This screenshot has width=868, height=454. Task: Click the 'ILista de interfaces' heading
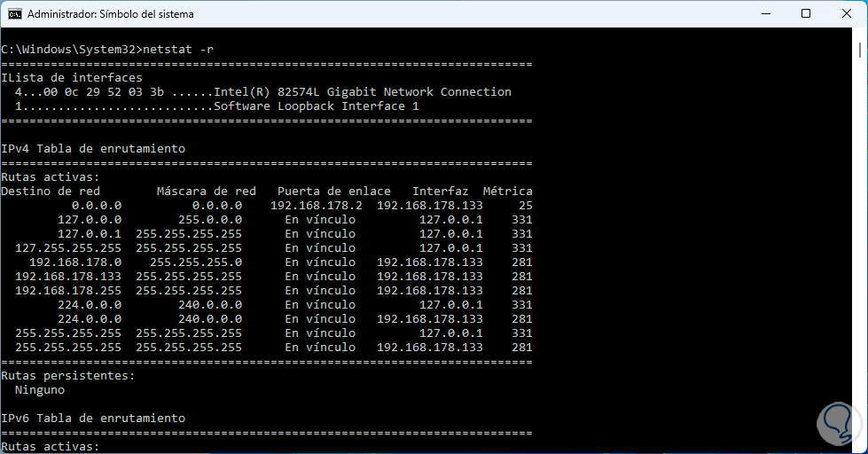pos(72,77)
